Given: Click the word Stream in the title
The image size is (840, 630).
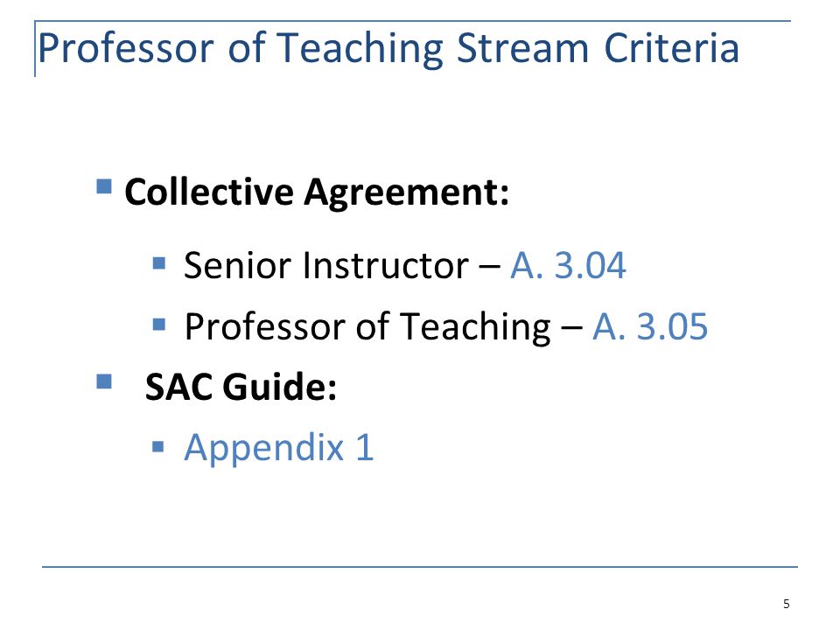Looking at the screenshot, I should tap(523, 48).
